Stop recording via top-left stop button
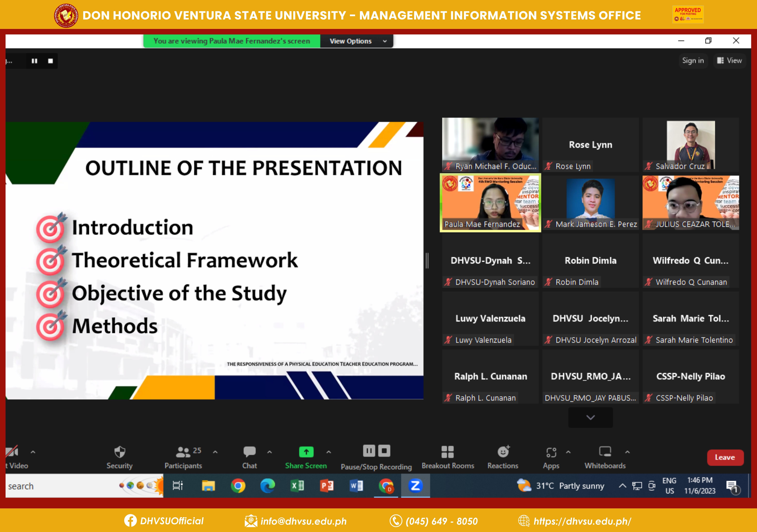The image size is (757, 532). 50,61
